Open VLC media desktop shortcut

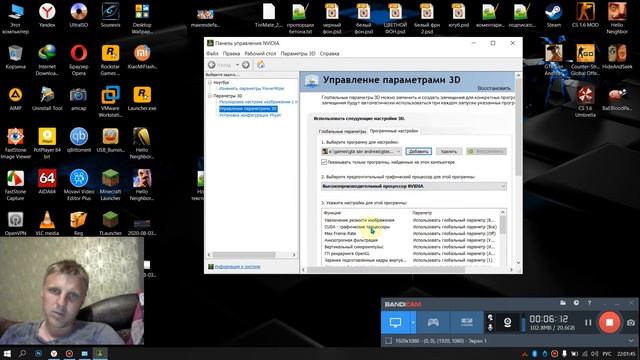click(x=47, y=224)
